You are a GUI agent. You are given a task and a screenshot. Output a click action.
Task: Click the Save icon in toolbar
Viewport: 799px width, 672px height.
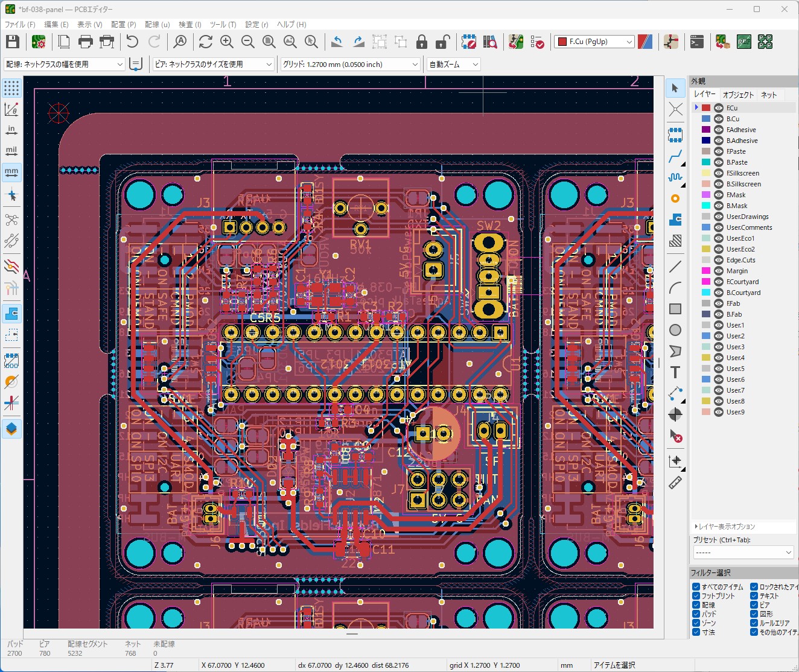[x=13, y=42]
